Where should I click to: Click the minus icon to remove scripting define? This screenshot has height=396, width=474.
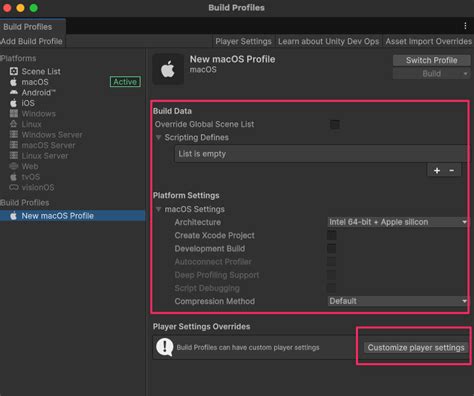(452, 170)
